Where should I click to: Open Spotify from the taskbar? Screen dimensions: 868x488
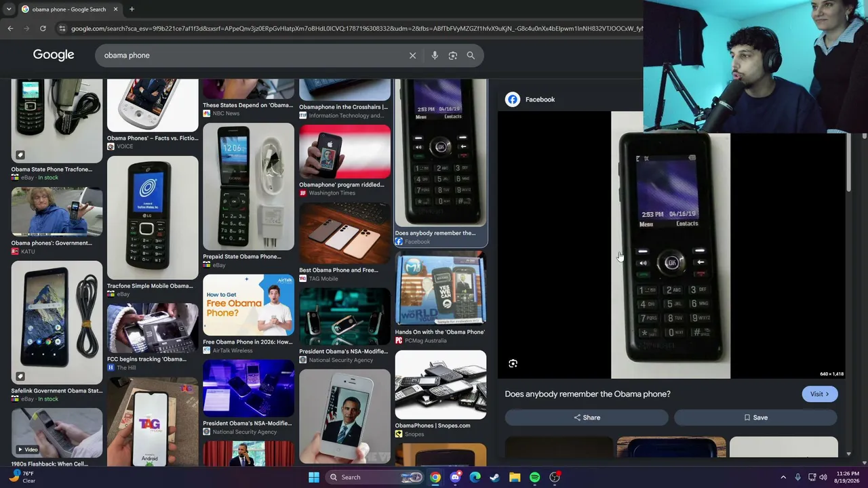click(535, 477)
